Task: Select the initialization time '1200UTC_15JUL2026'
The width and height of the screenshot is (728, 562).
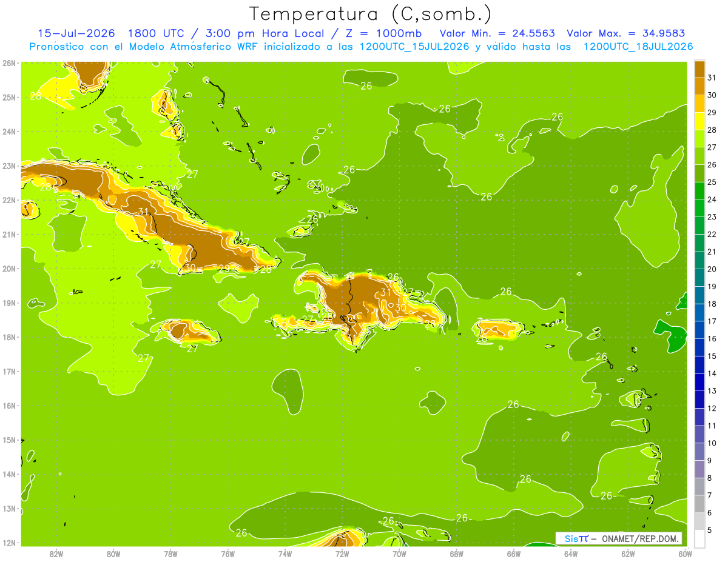Action: click(414, 47)
